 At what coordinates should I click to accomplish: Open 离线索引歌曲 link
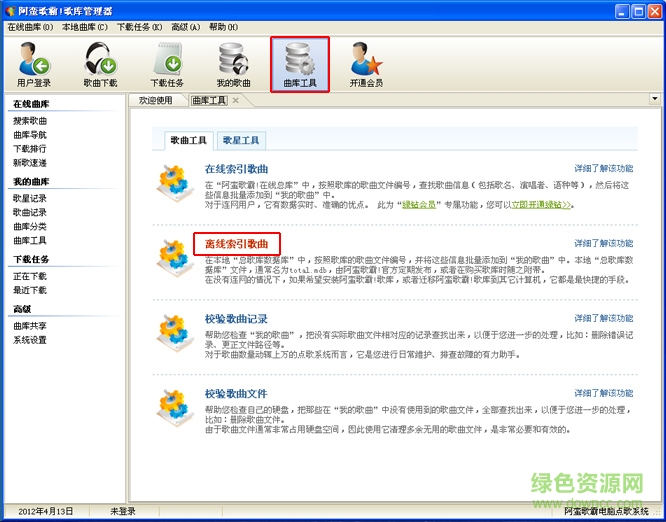point(237,244)
